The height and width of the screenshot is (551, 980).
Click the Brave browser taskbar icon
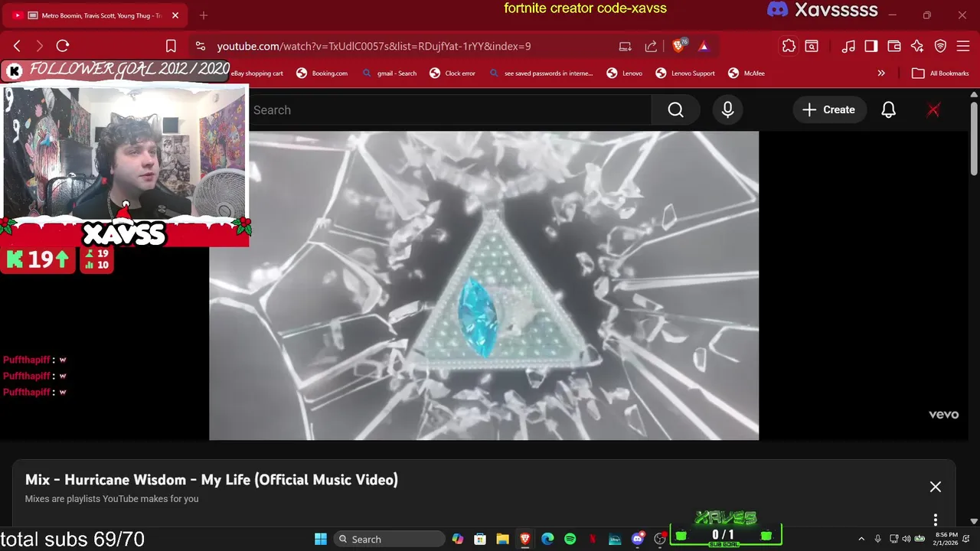[525, 539]
